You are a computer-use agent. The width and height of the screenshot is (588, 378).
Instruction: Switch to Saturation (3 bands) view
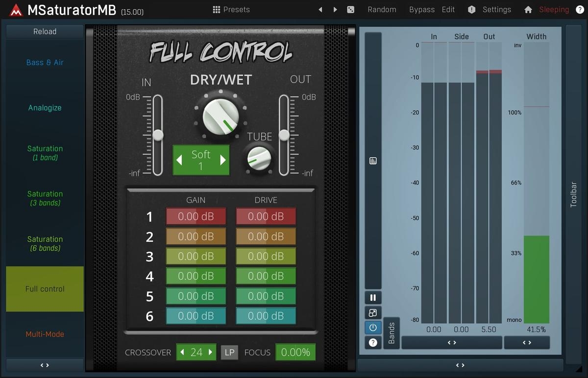(45, 198)
